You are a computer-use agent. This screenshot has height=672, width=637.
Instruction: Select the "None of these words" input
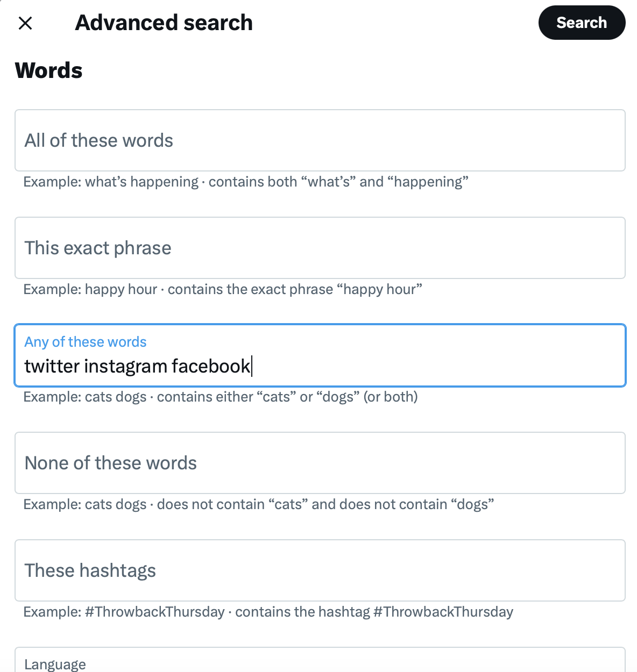320,463
